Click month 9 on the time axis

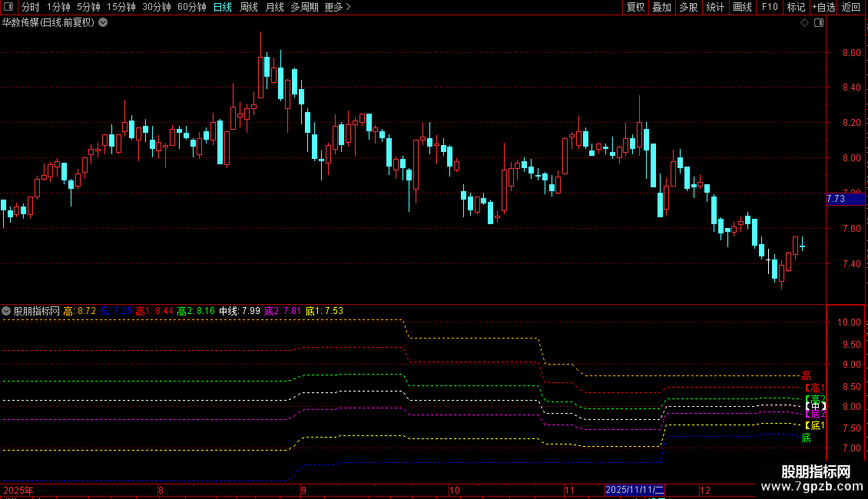click(x=304, y=490)
